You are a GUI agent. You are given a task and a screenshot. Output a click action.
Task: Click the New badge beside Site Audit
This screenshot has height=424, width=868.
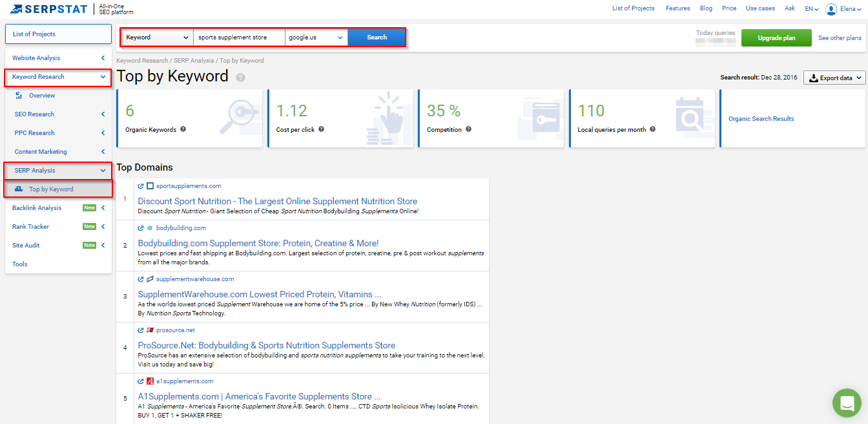point(89,246)
